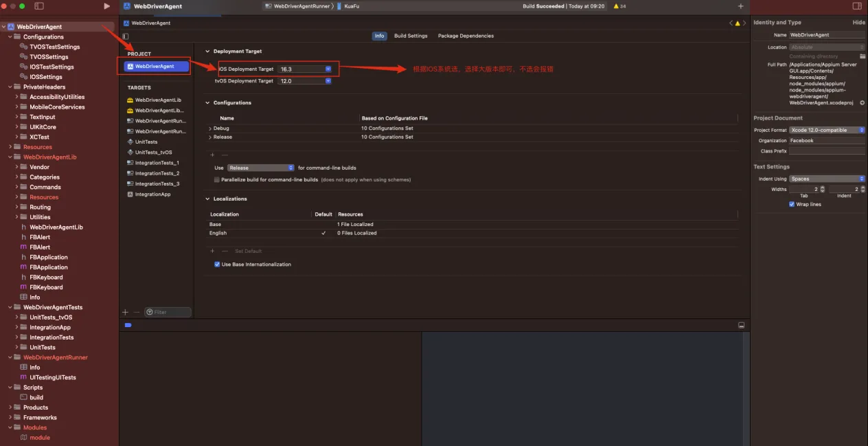Open the Project Format dropdown

point(827,130)
